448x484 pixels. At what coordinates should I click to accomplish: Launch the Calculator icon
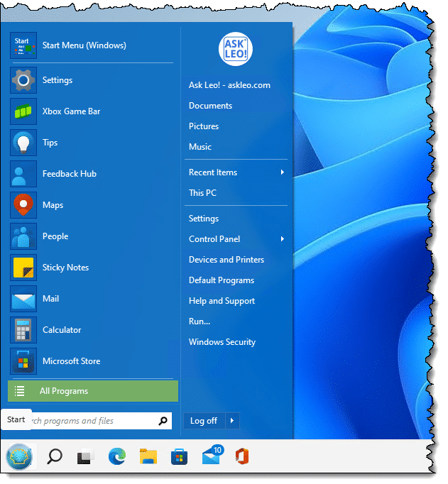[23, 330]
